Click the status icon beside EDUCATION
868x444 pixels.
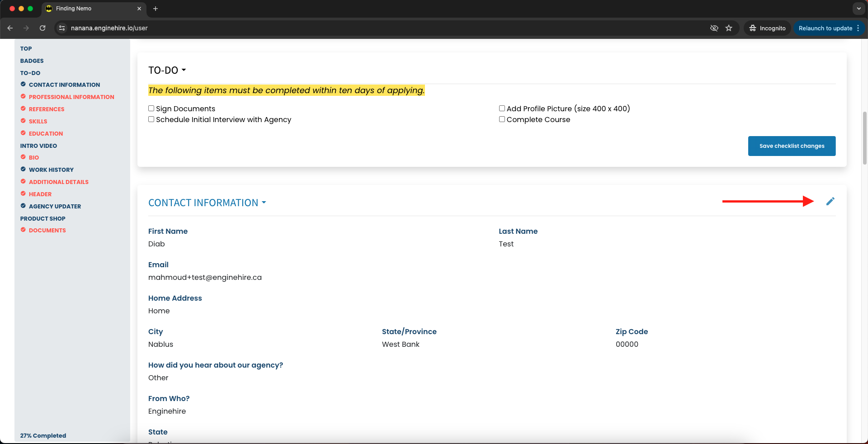23,133
